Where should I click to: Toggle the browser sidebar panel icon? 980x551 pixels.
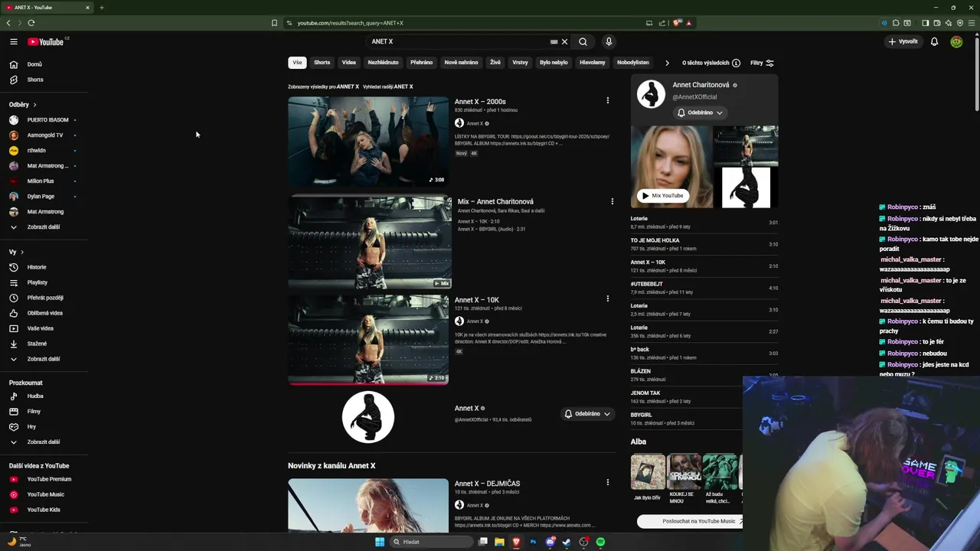925,23
